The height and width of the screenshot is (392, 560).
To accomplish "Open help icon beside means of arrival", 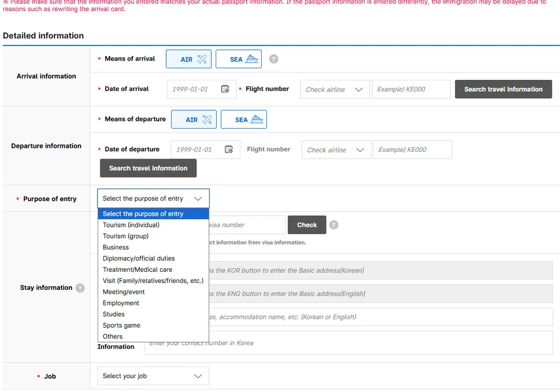I will click(273, 59).
